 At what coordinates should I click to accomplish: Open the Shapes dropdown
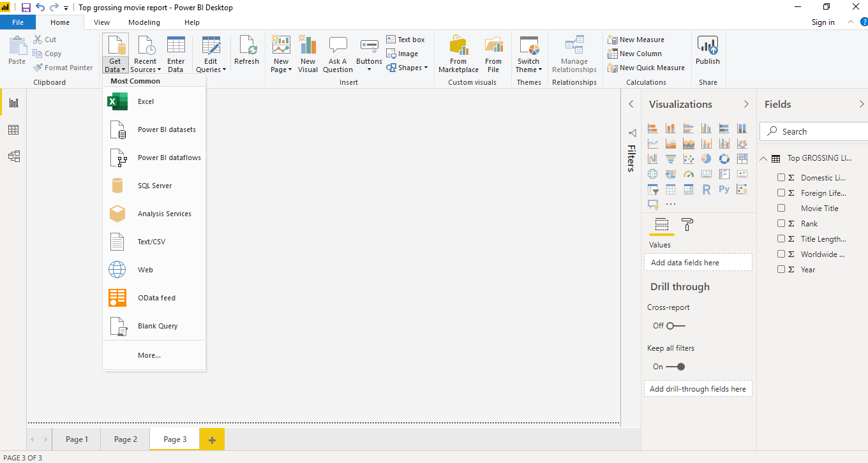[407, 68]
